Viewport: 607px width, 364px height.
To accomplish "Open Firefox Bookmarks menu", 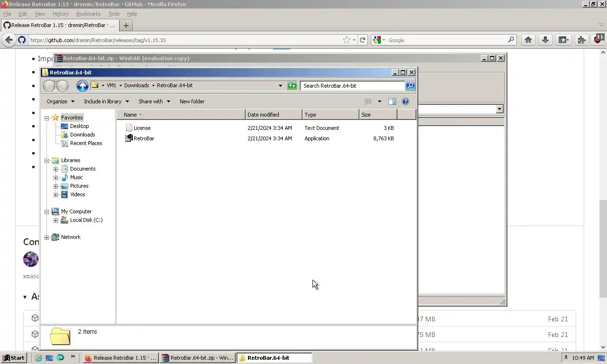I will (x=88, y=14).
